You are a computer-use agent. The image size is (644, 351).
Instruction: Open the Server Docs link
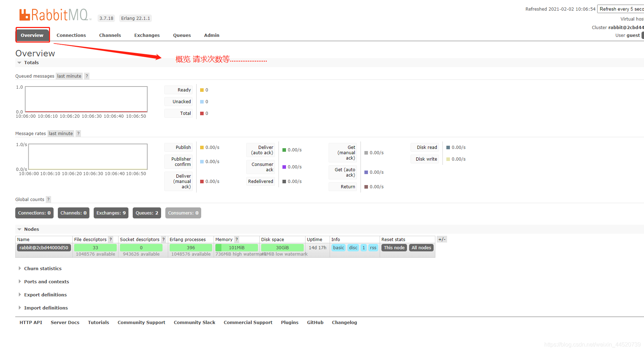[65, 322]
